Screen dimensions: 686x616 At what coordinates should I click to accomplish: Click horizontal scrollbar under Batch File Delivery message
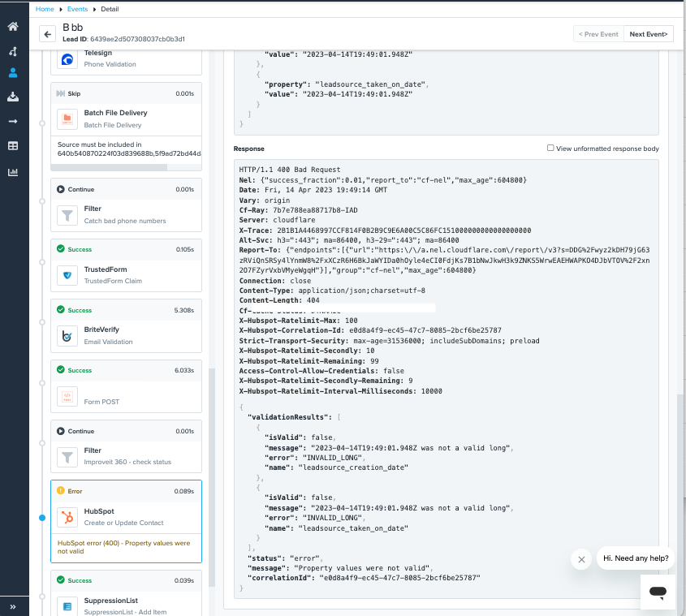pyautogui.click(x=109, y=167)
